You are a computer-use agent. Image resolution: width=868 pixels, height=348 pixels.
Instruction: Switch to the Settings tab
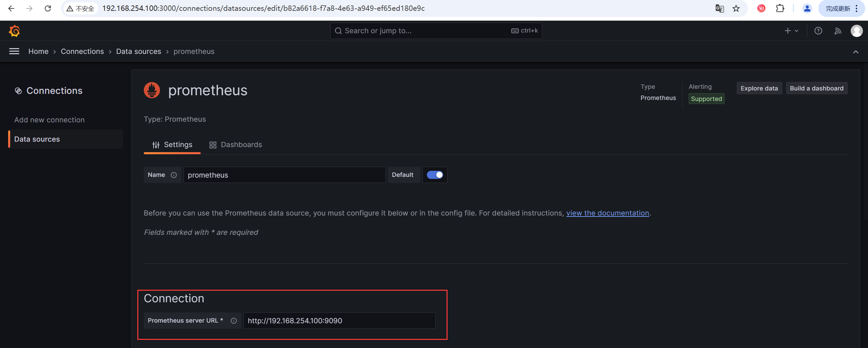172,145
